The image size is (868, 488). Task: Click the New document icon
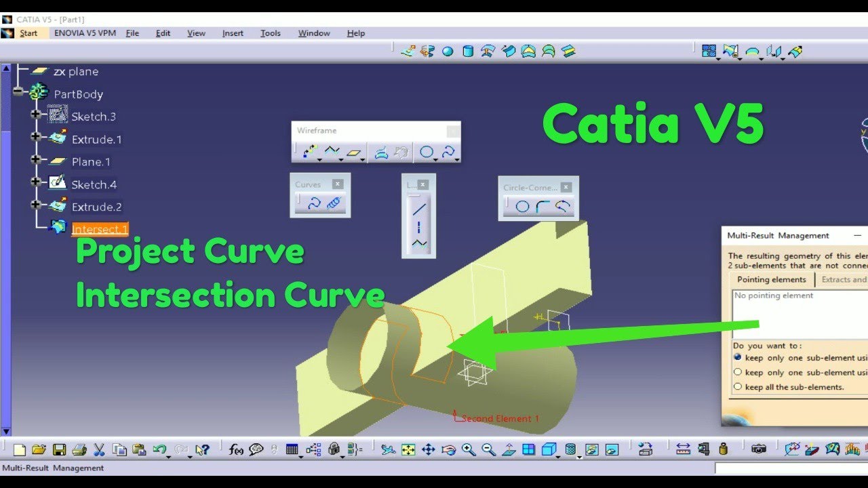point(20,449)
